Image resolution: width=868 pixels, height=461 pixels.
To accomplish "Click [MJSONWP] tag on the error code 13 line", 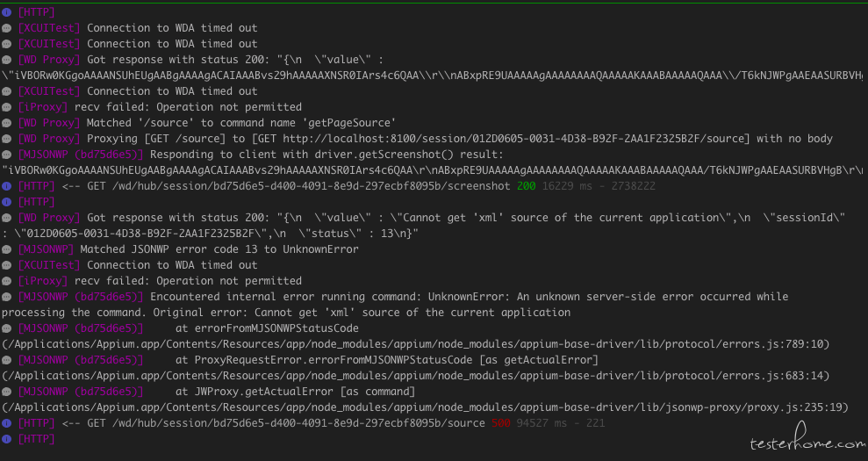I will (46, 249).
